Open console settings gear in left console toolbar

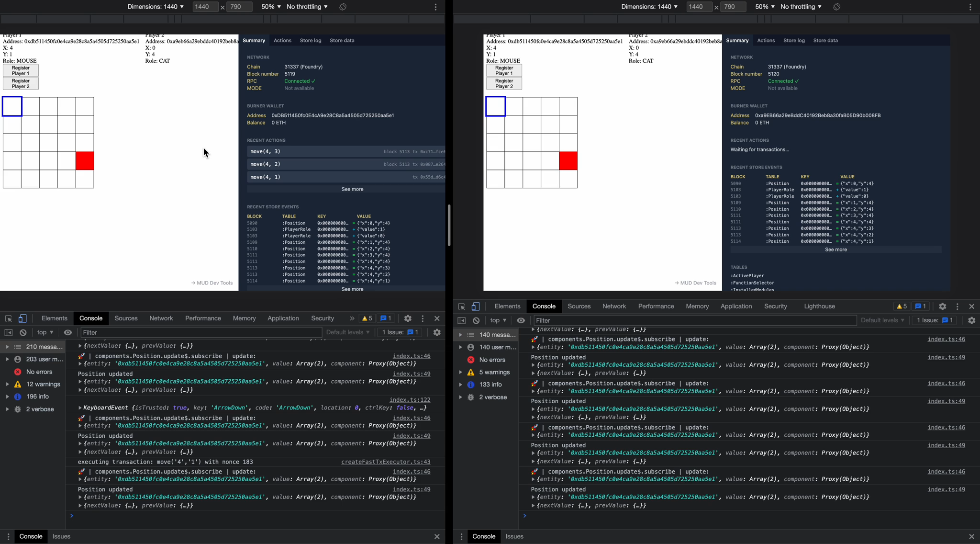437,332
